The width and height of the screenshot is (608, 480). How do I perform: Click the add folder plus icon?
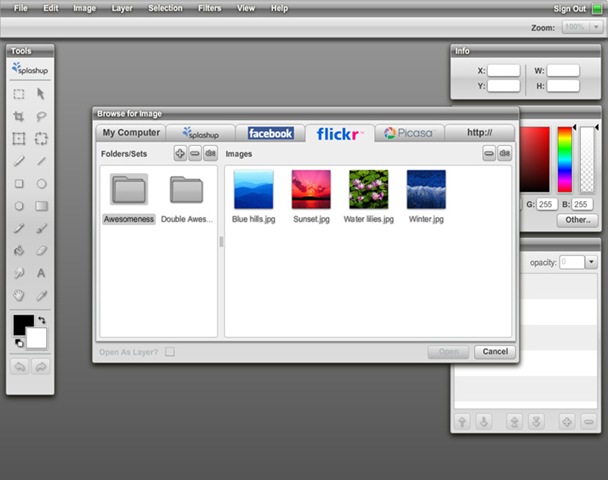180,153
